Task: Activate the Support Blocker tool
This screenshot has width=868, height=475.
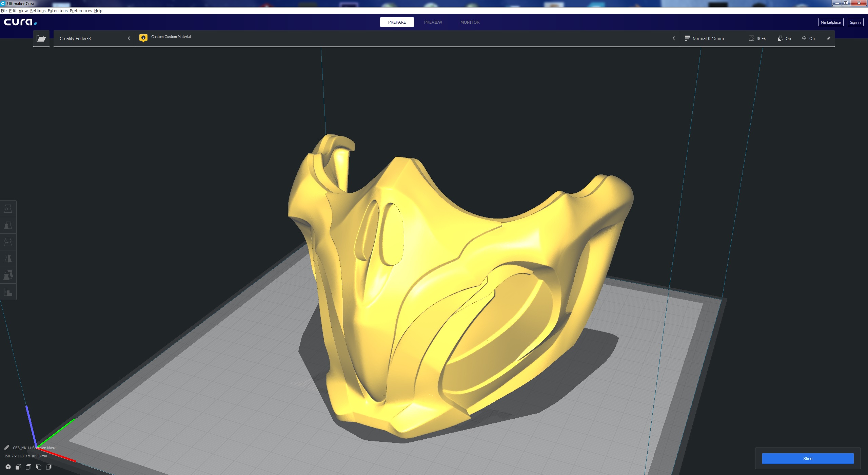Action: pyautogui.click(x=8, y=292)
